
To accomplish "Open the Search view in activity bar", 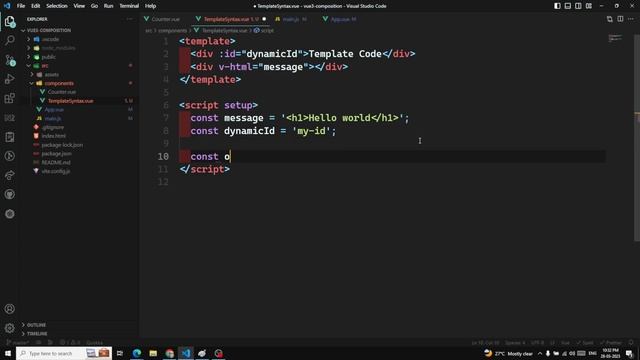I will [10, 40].
